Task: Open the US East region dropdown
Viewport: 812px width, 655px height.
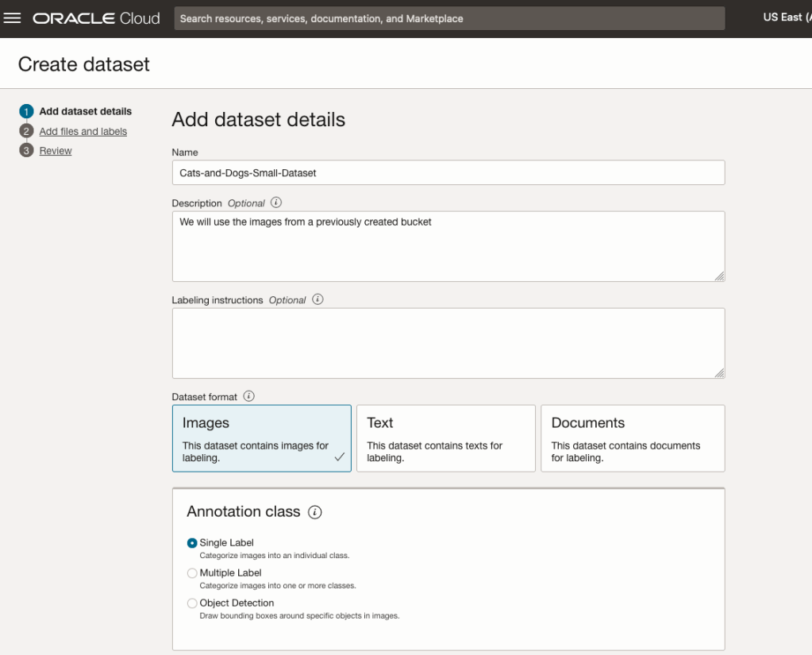Action: point(786,17)
